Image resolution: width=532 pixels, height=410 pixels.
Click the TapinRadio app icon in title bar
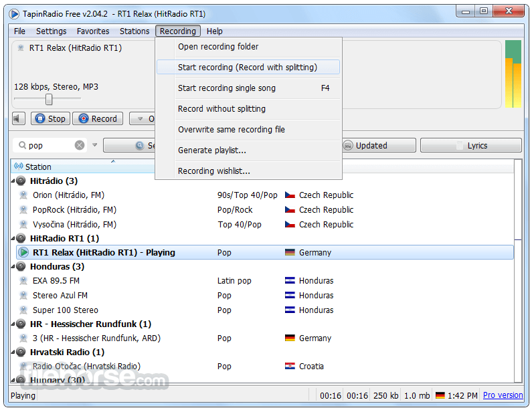pos(15,14)
